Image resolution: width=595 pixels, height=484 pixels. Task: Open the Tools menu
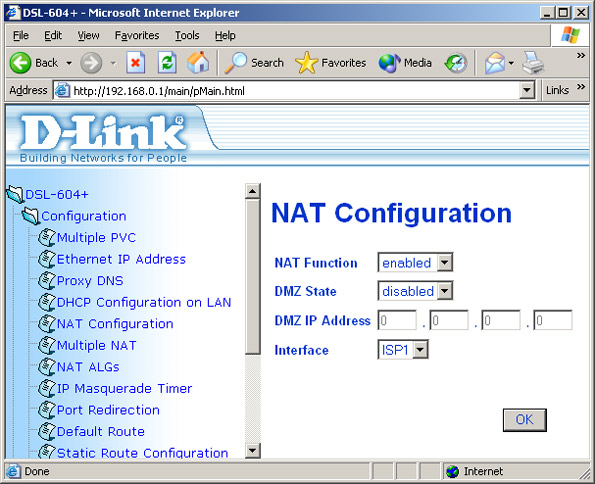click(187, 35)
